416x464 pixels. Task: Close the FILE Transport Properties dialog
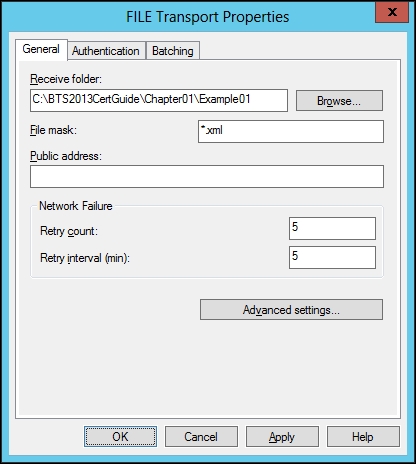click(x=392, y=12)
